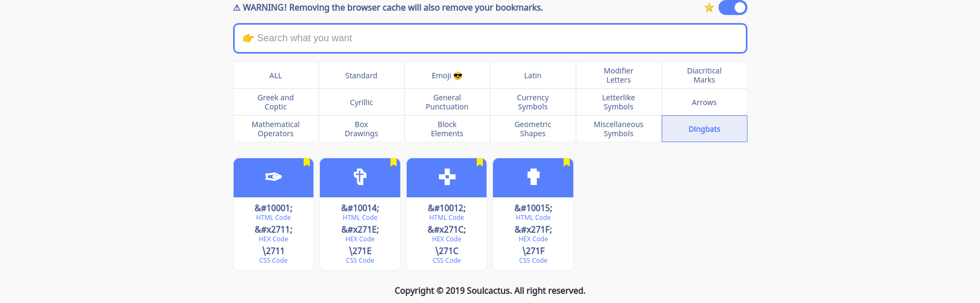Screen dimensions: 980x303
Task: Select Letterlike Symbols category
Action: (x=619, y=102)
